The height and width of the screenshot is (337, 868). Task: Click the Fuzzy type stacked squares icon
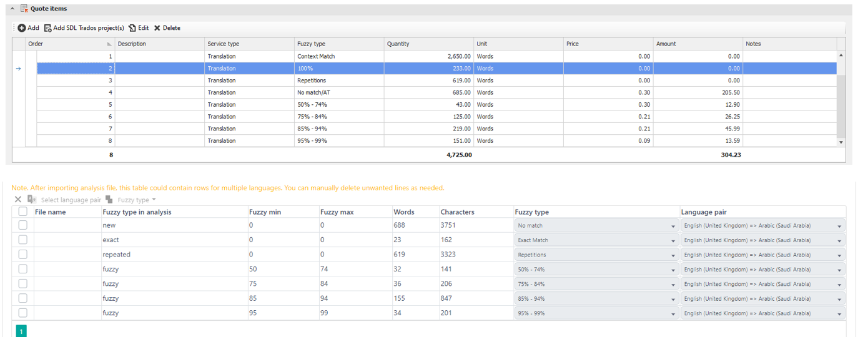[x=109, y=200]
